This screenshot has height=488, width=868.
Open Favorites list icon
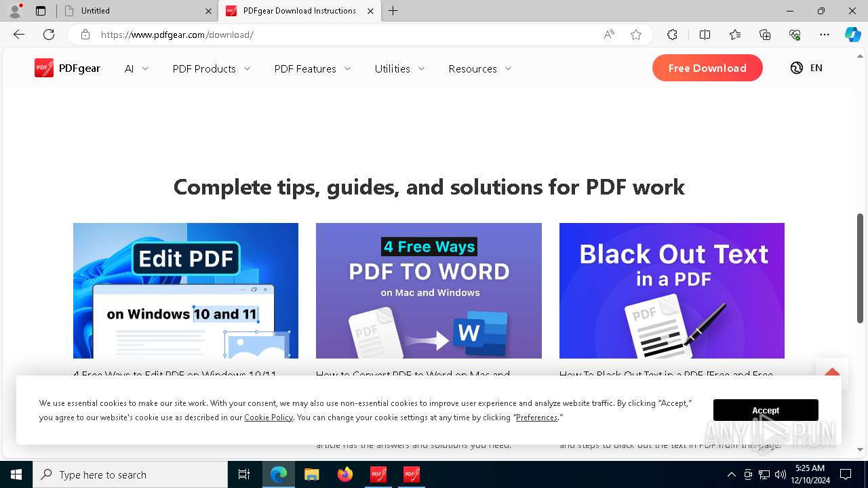[735, 35]
